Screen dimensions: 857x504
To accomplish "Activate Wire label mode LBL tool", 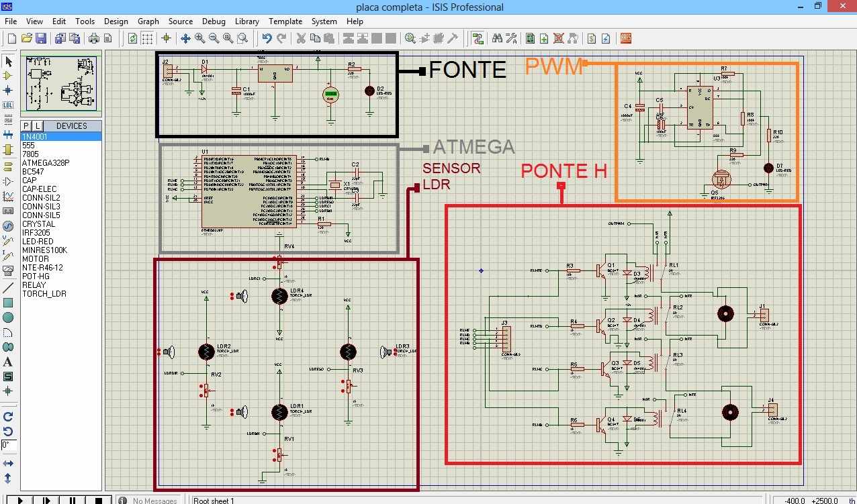I will pos(8,105).
